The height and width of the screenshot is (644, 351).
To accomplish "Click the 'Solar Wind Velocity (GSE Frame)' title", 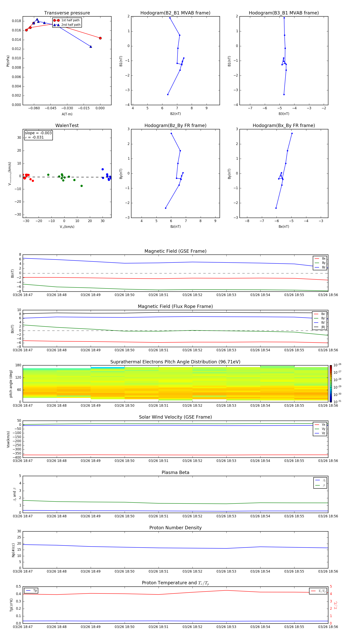I will [175, 417].
